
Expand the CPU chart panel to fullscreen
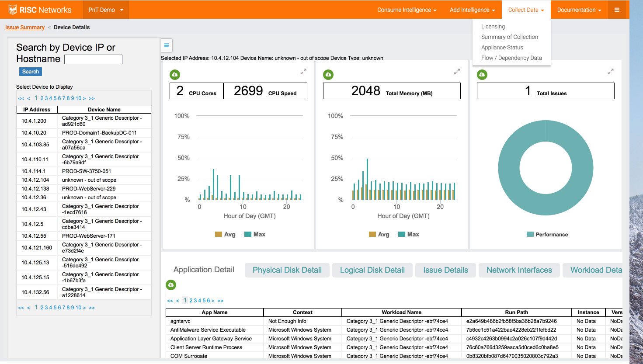pos(303,72)
